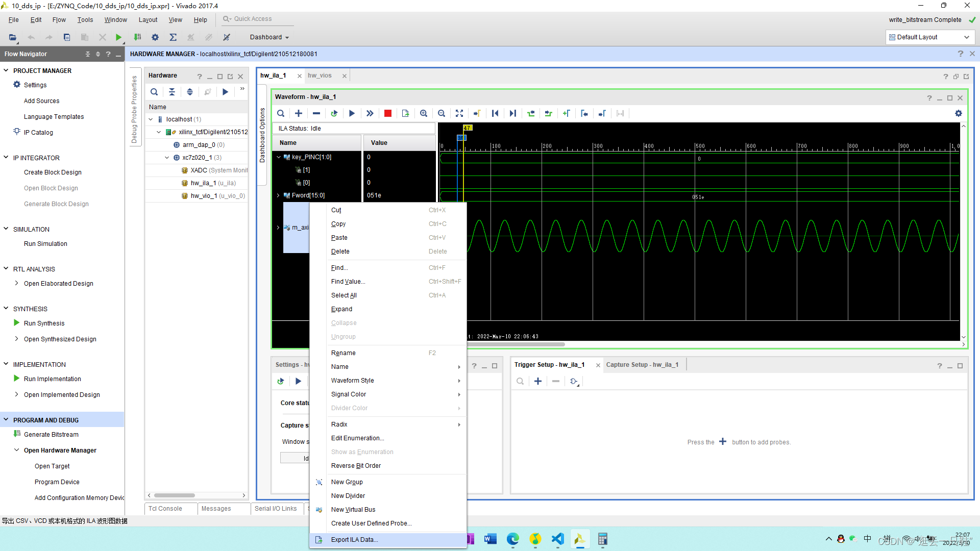
Task: Switch to Capture Setup - hw_ila_1 tab
Action: tap(642, 365)
